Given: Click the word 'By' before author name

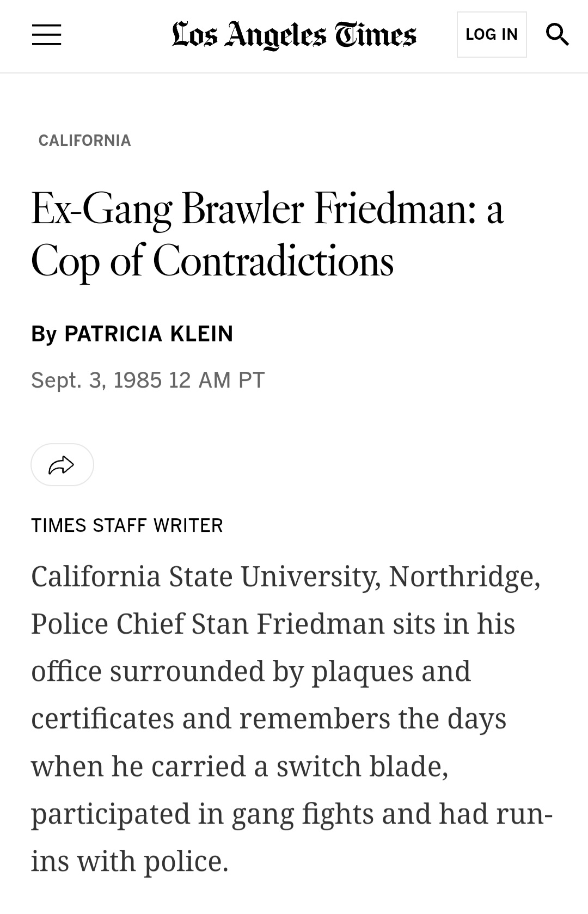Looking at the screenshot, I should point(44,334).
